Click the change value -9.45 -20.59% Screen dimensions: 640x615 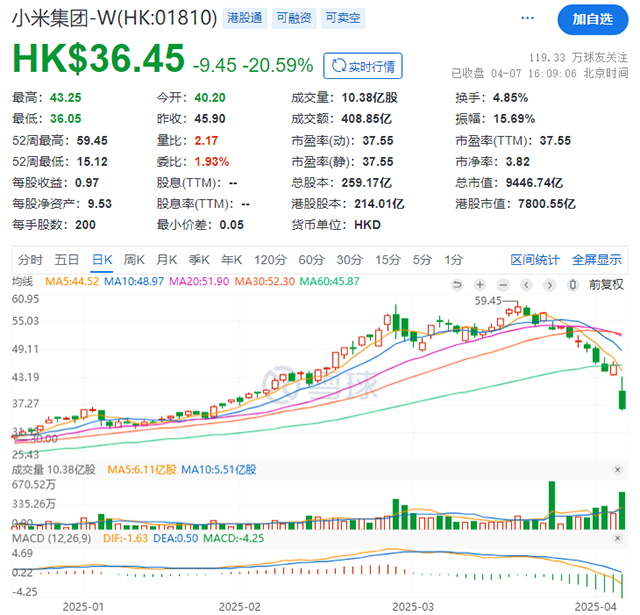click(253, 65)
